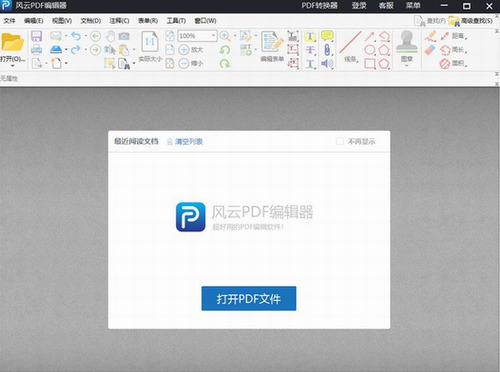This screenshot has height=372, width=500.
Task: Click the save floppy disk icon
Action: (36, 36)
